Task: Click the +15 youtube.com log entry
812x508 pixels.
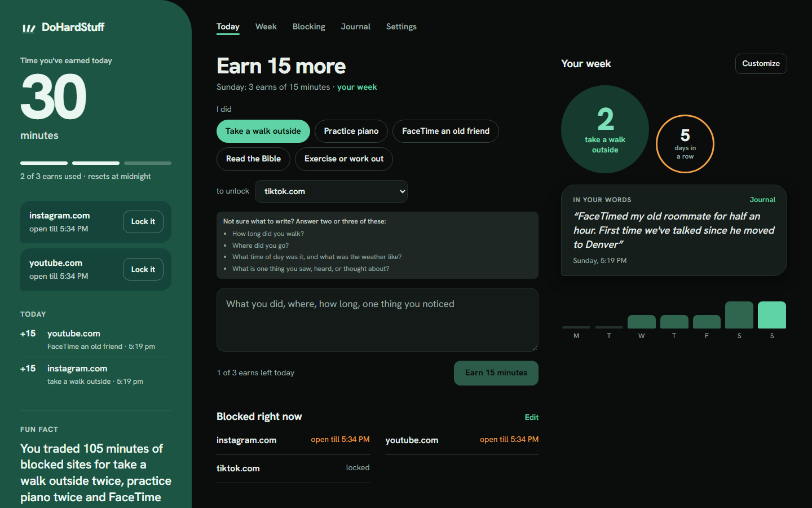Action: pos(96,340)
